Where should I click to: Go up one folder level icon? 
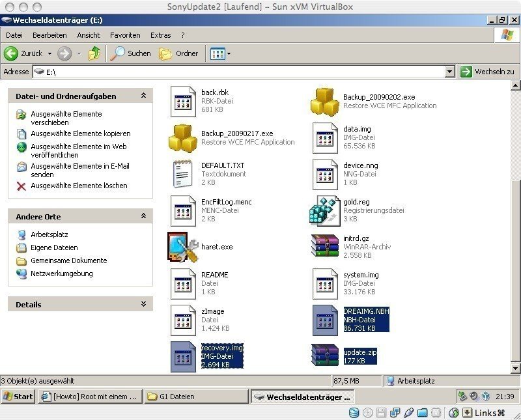(x=94, y=53)
